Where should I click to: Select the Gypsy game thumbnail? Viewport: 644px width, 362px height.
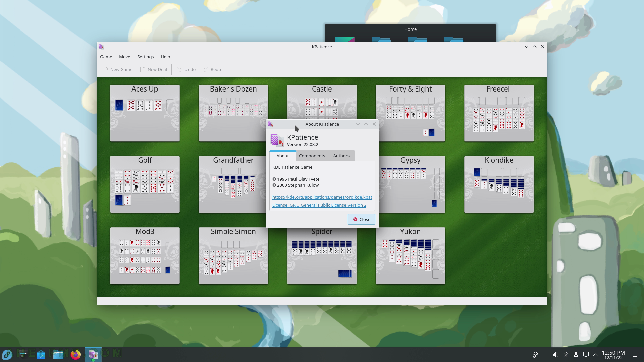(412, 184)
